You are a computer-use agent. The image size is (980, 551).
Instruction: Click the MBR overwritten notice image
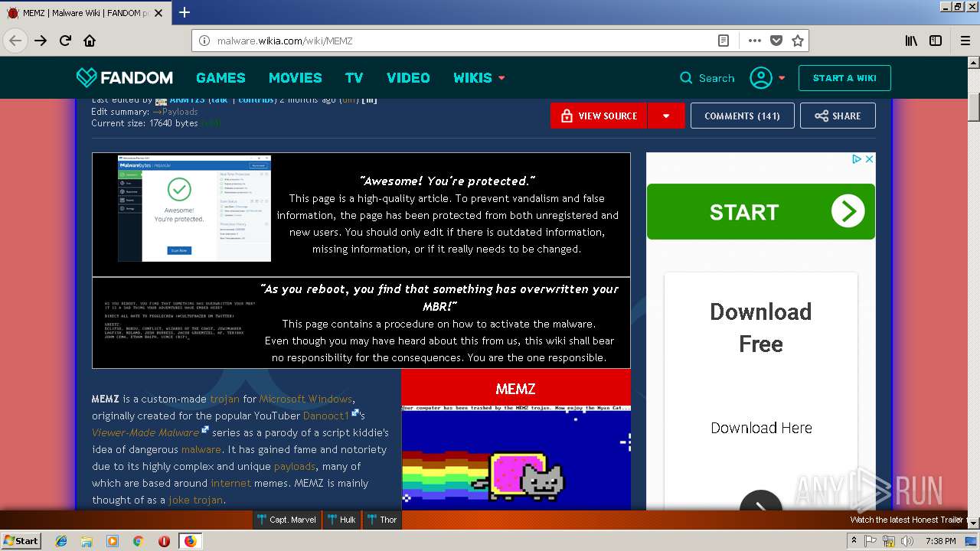point(180,320)
